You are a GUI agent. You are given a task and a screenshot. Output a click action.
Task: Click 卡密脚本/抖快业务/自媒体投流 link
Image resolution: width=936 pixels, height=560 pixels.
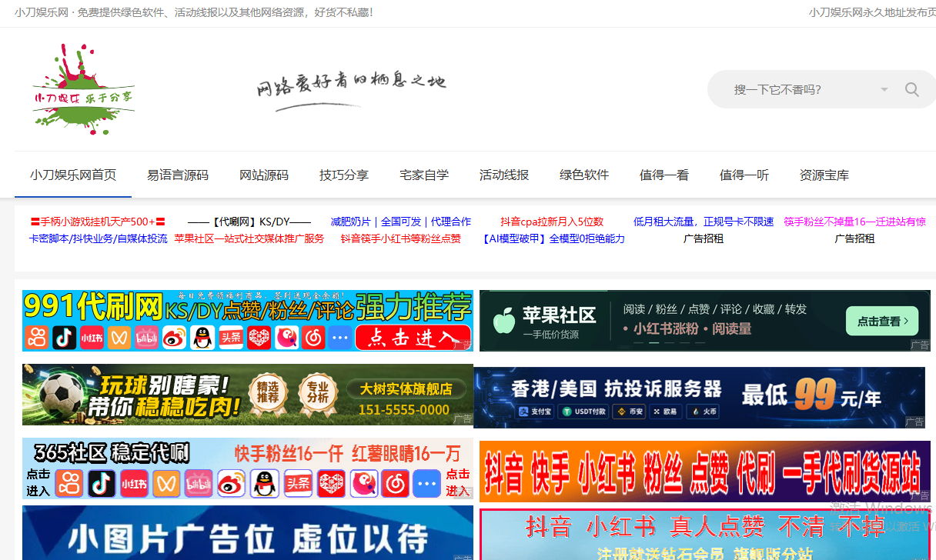[98, 238]
